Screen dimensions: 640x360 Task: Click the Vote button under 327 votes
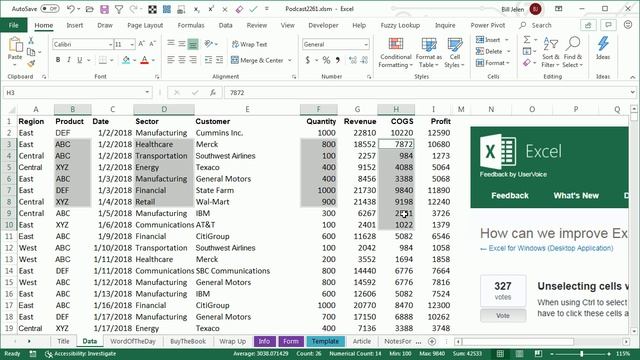point(503,316)
